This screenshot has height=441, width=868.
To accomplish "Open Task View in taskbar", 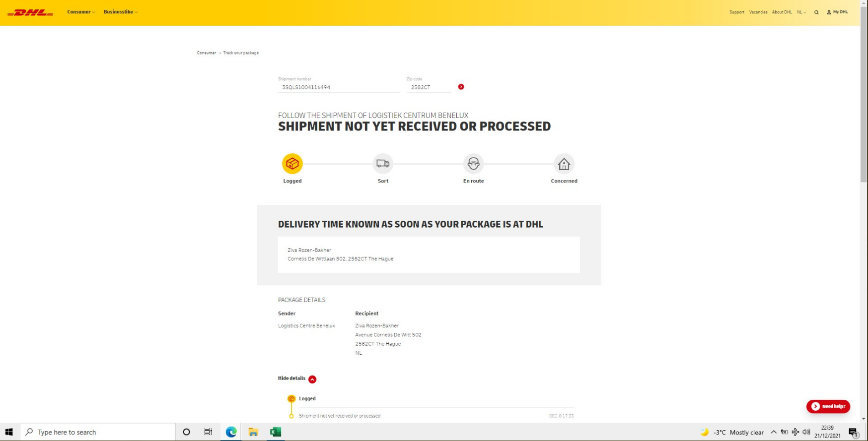I will 208,432.
